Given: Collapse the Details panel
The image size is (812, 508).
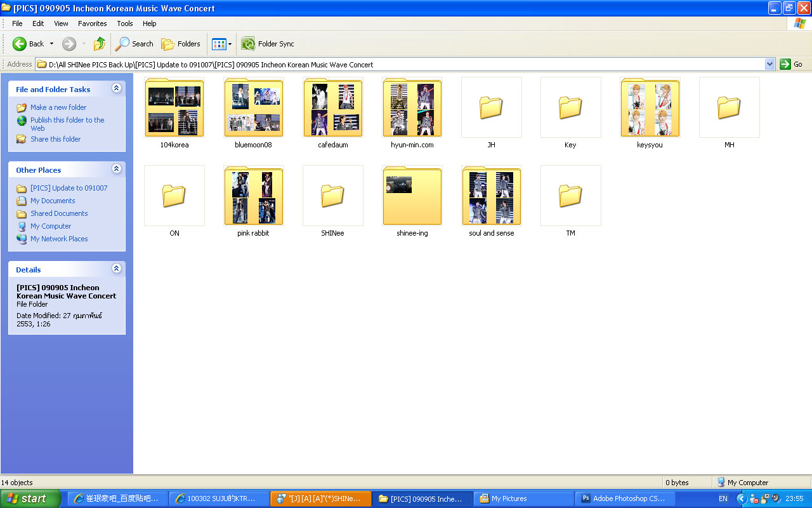Looking at the screenshot, I should (116, 269).
